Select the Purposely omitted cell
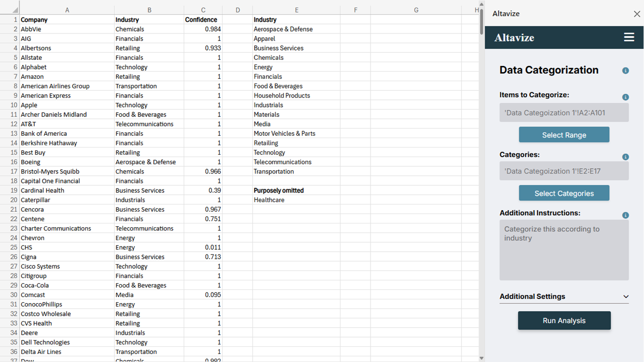 [x=297, y=190]
